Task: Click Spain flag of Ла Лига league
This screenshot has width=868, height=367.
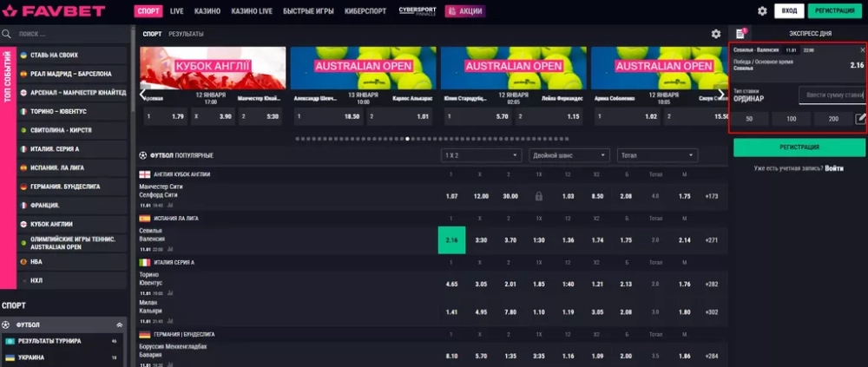Action: [x=144, y=219]
